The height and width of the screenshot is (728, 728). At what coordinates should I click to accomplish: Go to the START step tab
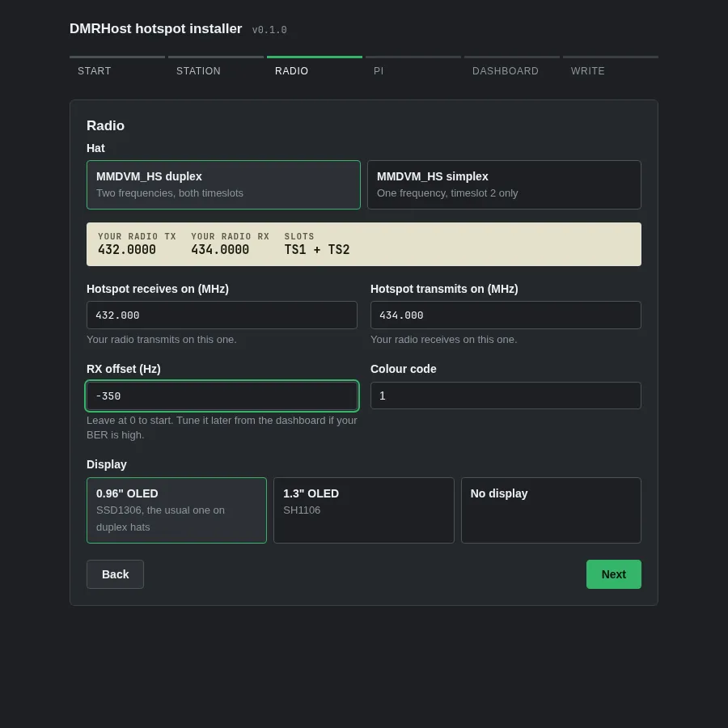pos(117,68)
